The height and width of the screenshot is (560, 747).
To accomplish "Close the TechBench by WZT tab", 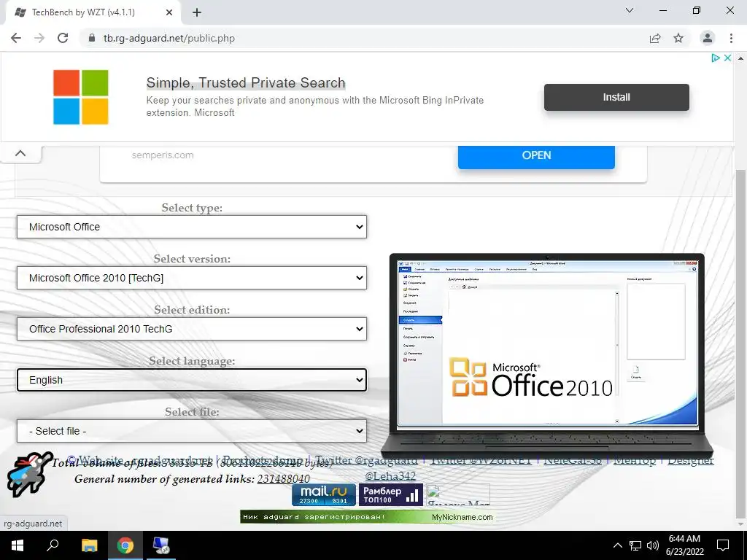I will click(169, 12).
